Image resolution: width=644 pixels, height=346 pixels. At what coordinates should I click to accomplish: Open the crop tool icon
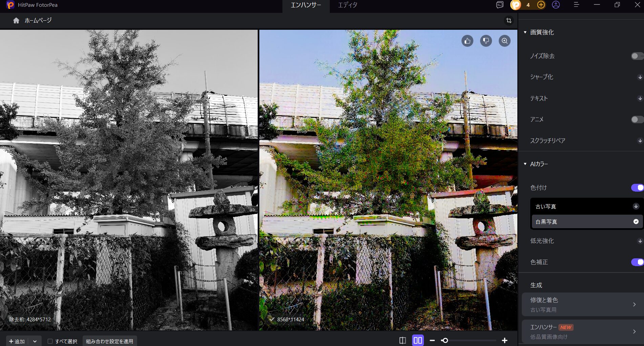point(509,21)
